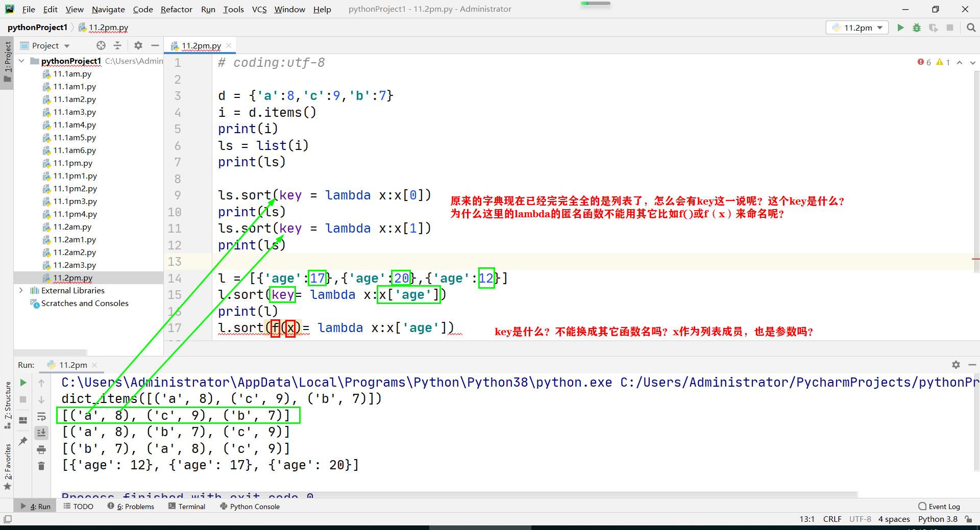Print the Run console output

41,449
